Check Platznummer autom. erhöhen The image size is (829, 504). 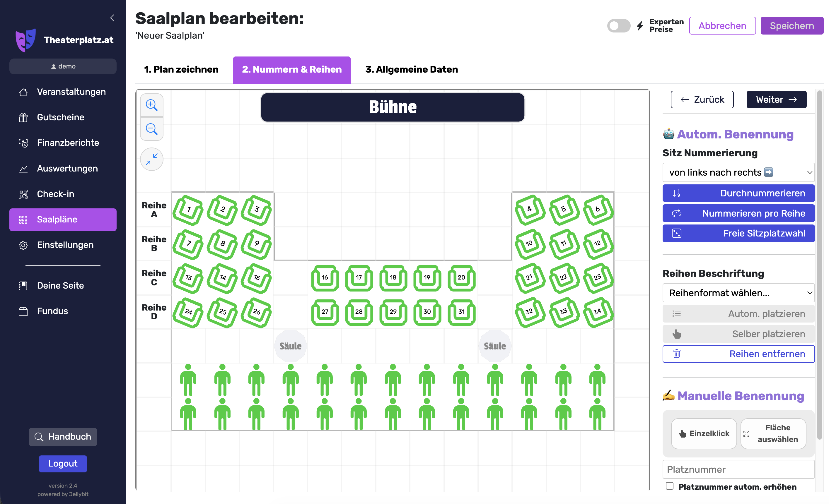[x=670, y=486]
